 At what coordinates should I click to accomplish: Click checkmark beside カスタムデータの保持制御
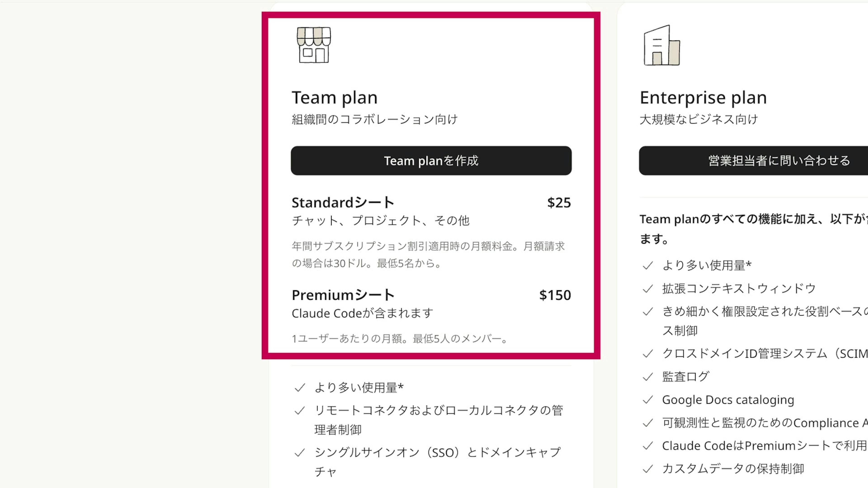(x=647, y=469)
